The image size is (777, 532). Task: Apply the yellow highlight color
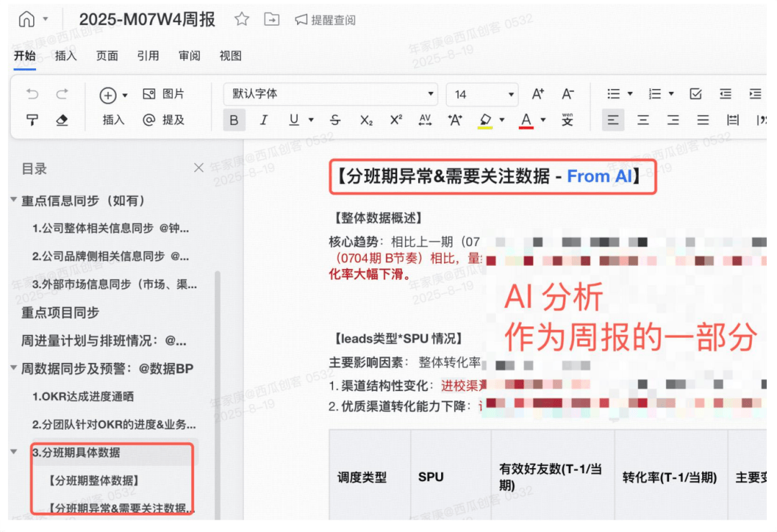pos(486,120)
